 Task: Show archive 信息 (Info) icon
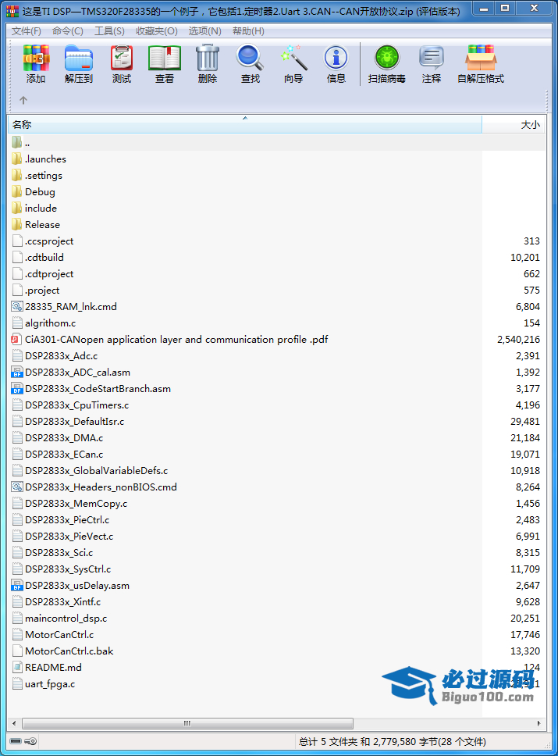336,58
